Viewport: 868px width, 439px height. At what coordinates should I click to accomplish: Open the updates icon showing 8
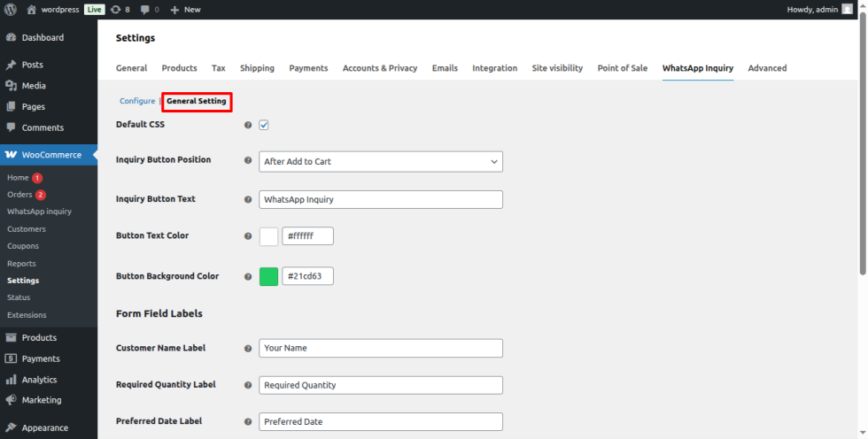[x=115, y=10]
